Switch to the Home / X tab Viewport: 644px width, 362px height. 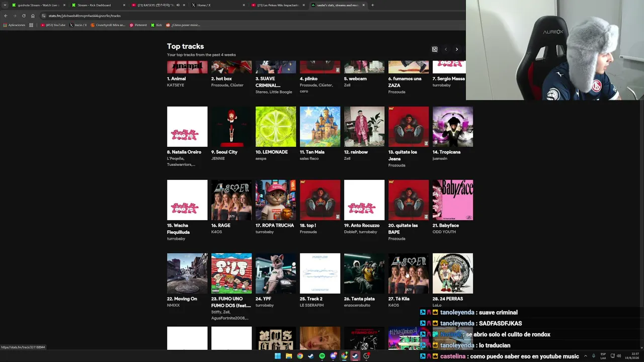tap(217, 5)
